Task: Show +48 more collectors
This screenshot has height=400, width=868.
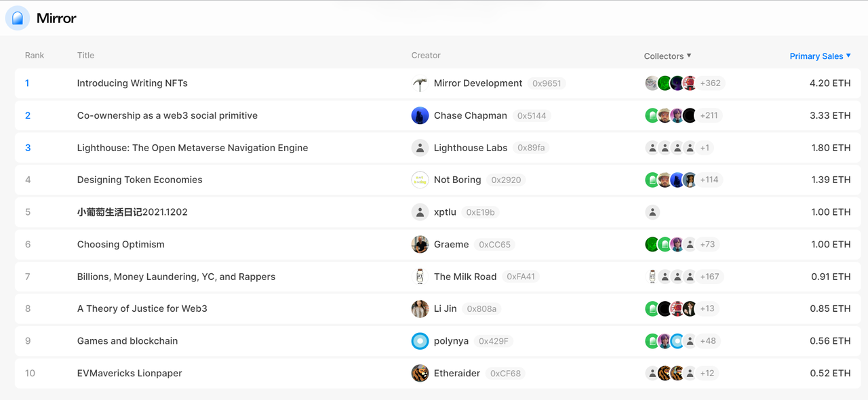Action: [708, 341]
